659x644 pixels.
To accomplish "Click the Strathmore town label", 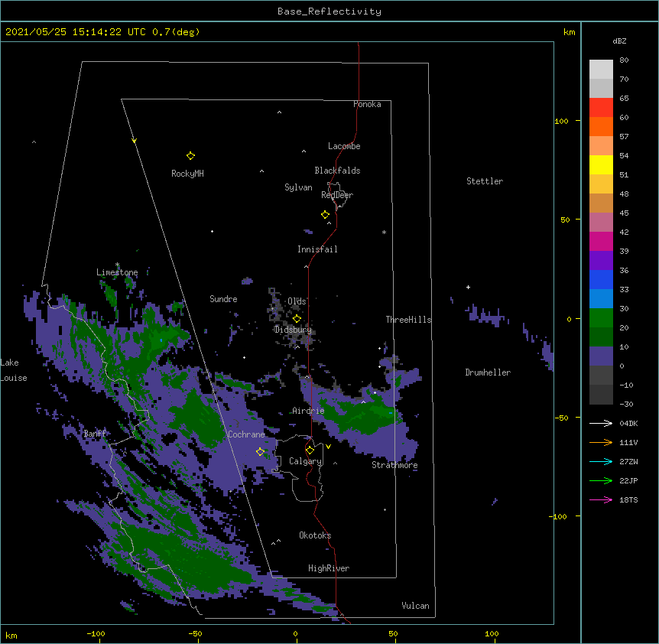I will (394, 465).
